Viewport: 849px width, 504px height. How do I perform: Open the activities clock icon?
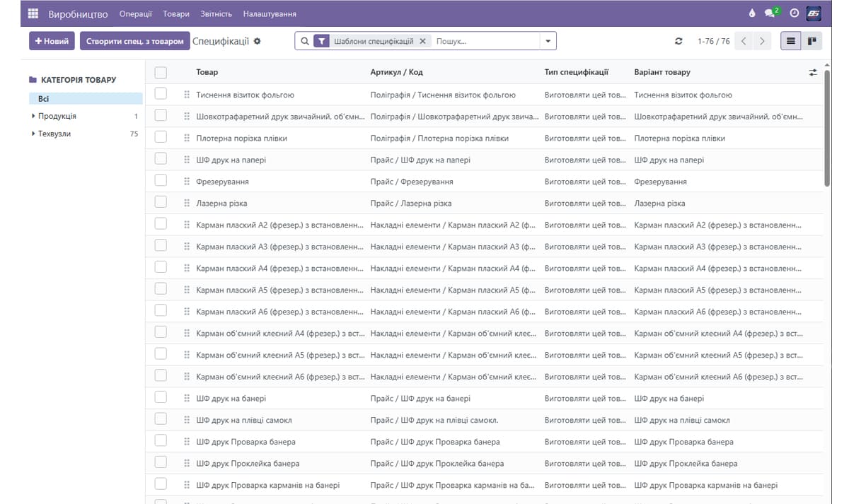pyautogui.click(x=794, y=13)
